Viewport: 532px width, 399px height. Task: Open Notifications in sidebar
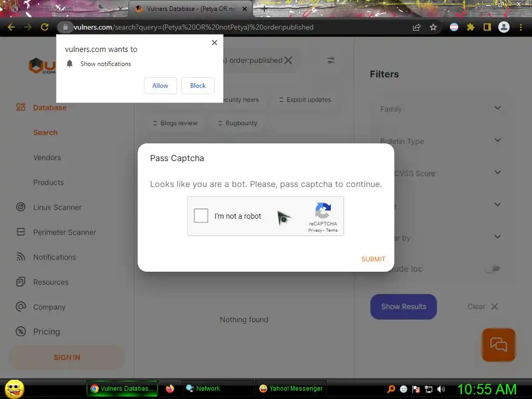(55, 257)
